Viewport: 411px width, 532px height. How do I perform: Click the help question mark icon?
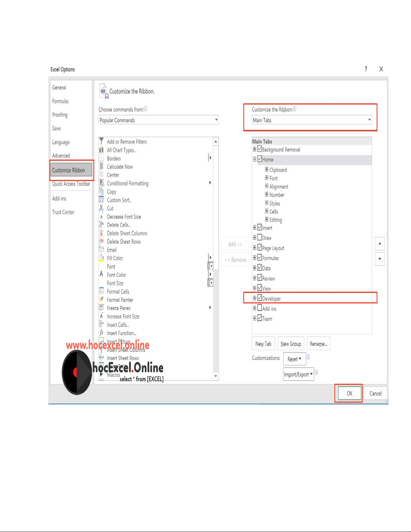coord(366,69)
